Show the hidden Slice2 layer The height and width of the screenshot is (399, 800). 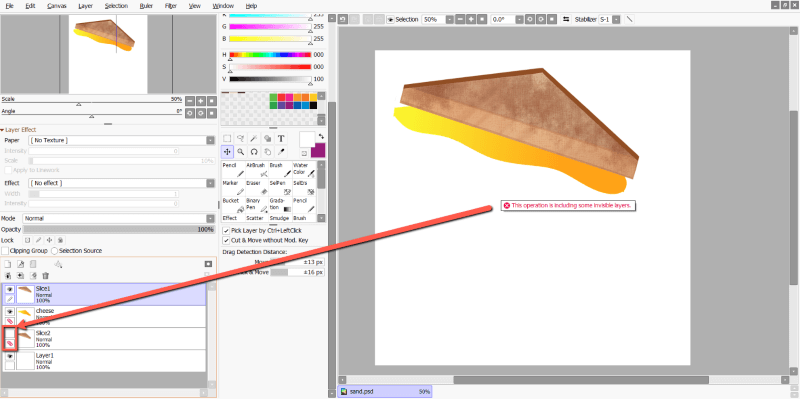point(10,333)
